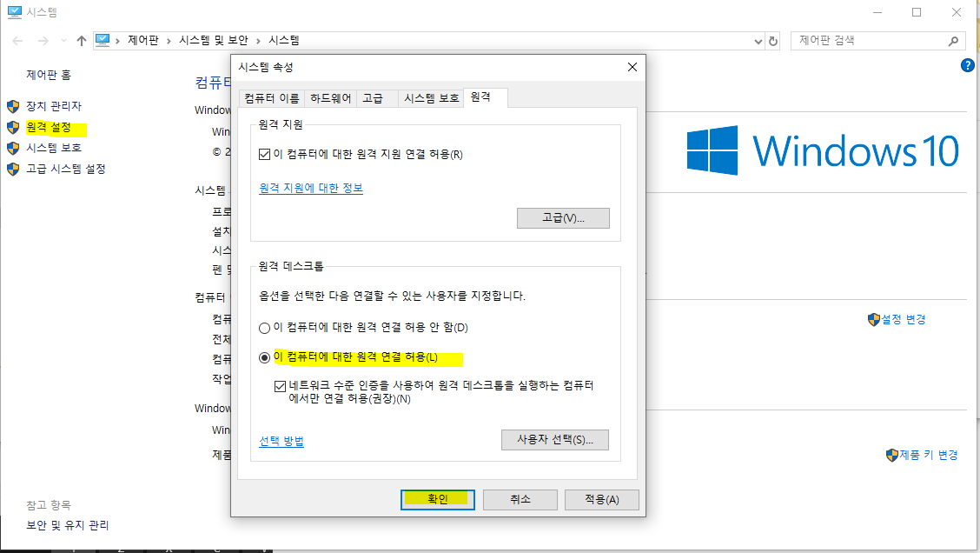The height and width of the screenshot is (553, 980).
Task: Open 보안 및 유지 관리 link
Action: [x=68, y=525]
